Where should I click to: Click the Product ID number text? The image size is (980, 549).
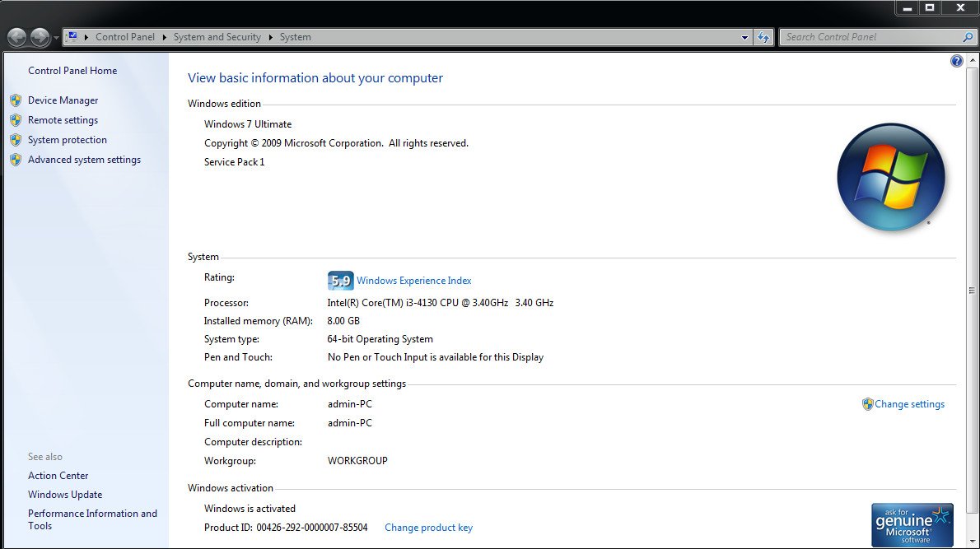[x=312, y=528]
